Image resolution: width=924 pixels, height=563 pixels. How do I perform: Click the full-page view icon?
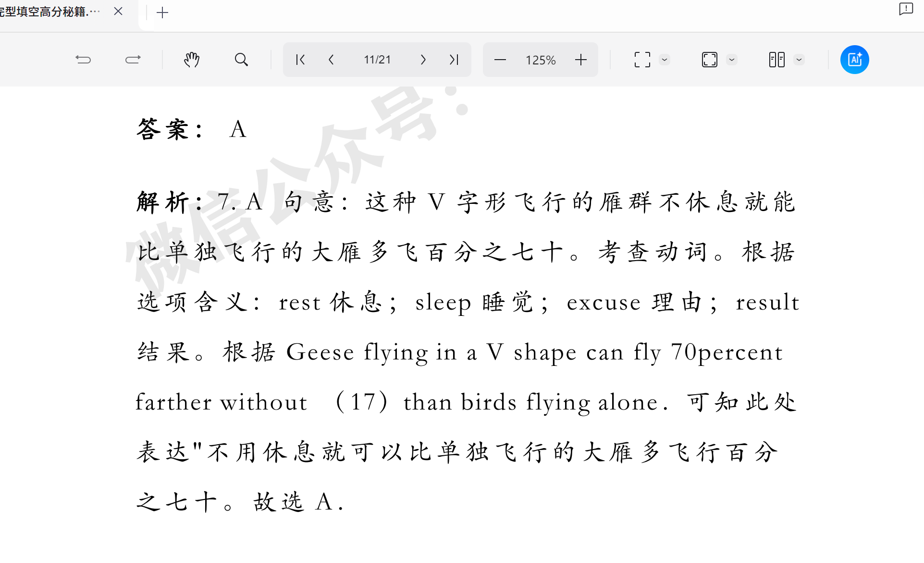point(710,60)
